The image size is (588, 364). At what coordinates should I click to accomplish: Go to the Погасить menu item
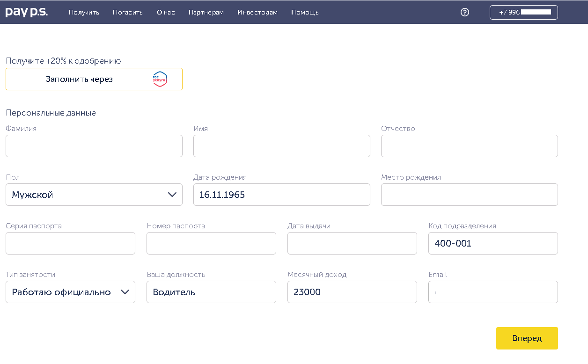coord(127,12)
